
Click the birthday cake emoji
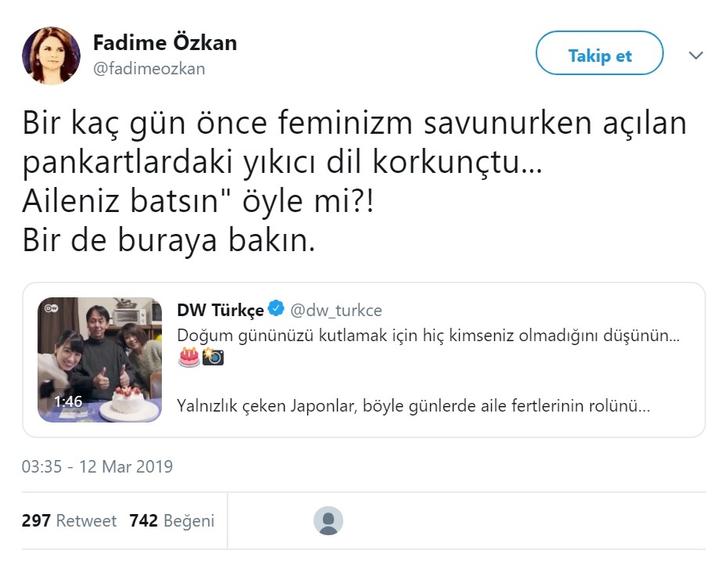(188, 358)
